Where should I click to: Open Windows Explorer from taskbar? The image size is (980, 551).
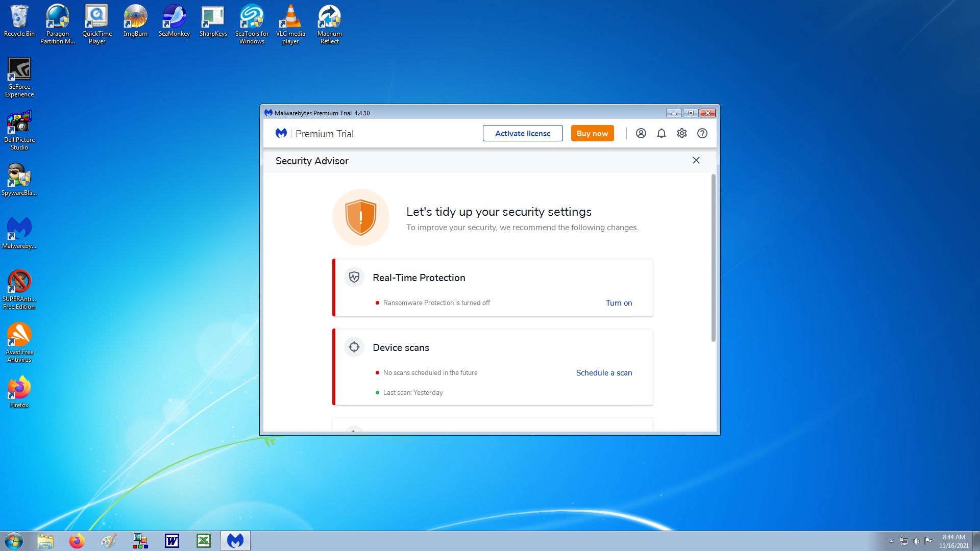(x=45, y=541)
